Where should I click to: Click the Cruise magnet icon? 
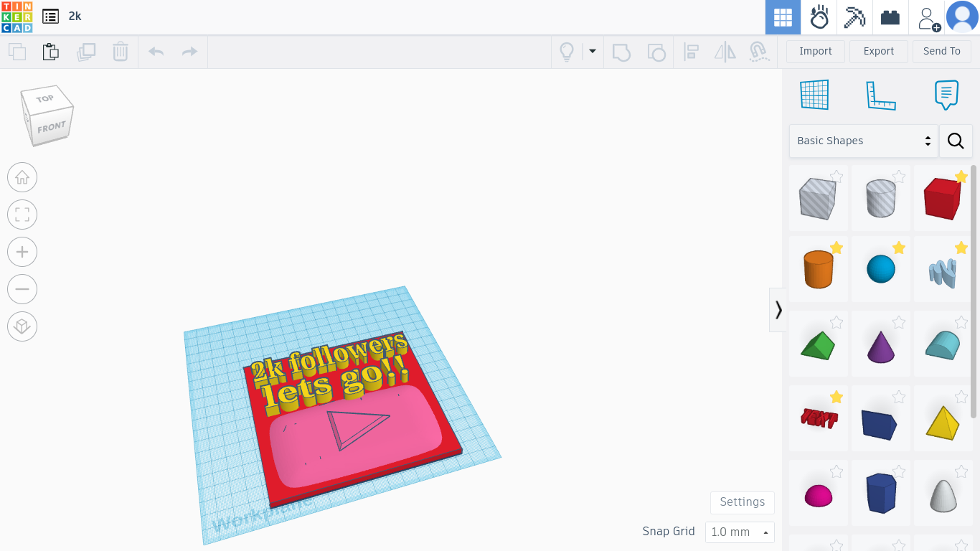(759, 52)
